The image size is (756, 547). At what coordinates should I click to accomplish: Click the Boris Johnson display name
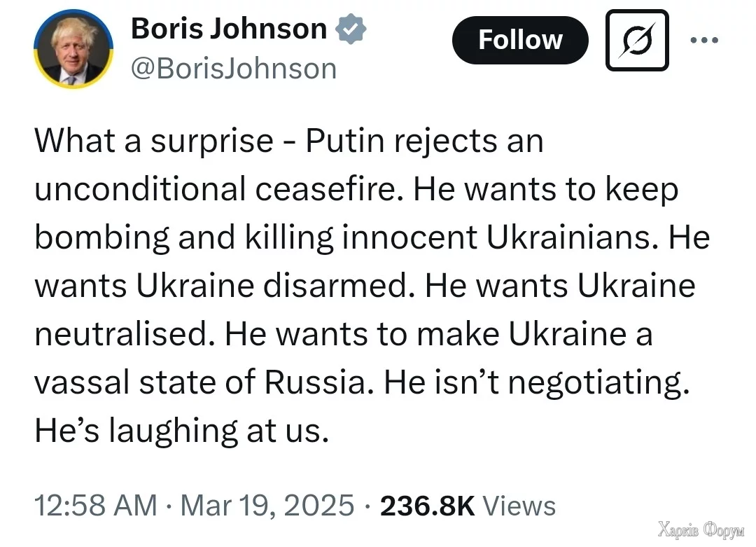coord(228,29)
